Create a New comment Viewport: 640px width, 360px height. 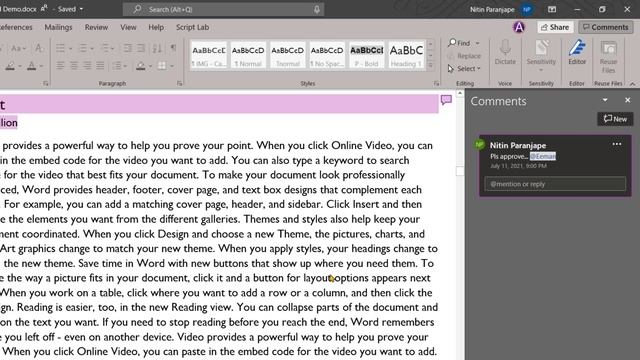click(x=615, y=119)
